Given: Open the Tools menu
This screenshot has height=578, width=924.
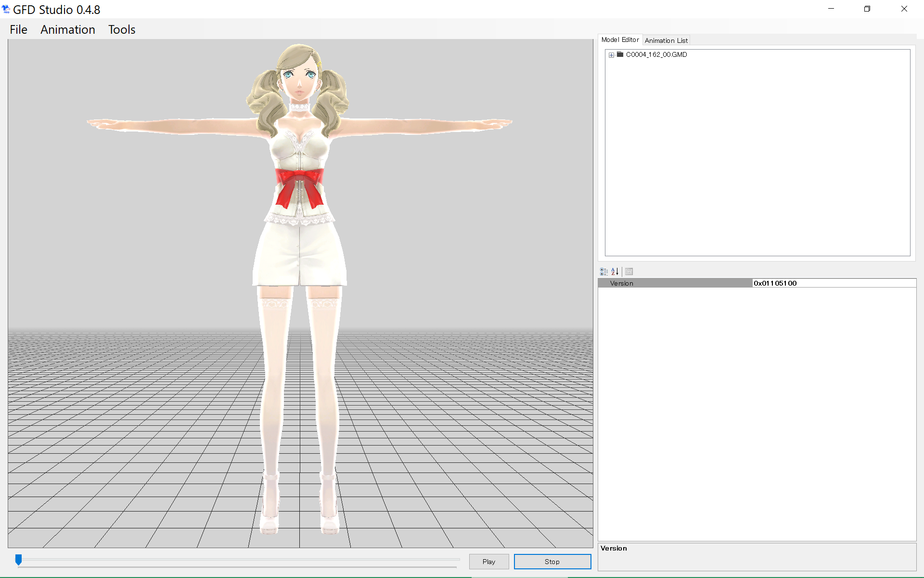Looking at the screenshot, I should pos(121,29).
